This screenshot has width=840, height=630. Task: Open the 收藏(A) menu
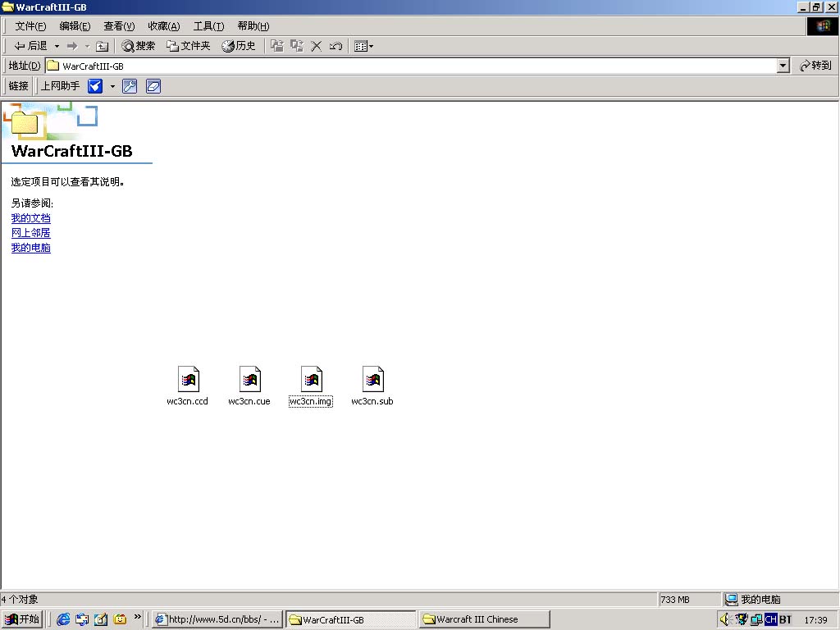pos(164,26)
